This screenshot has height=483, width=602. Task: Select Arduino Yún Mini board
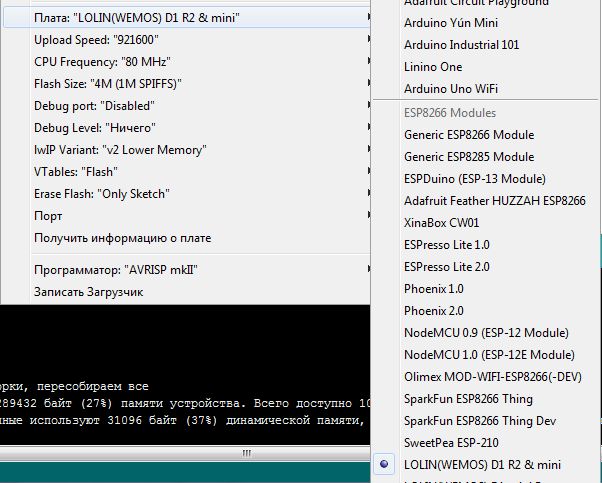[486, 23]
